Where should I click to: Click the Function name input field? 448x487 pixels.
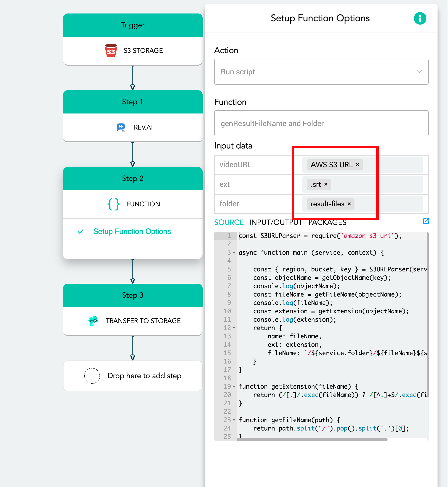[x=321, y=123]
